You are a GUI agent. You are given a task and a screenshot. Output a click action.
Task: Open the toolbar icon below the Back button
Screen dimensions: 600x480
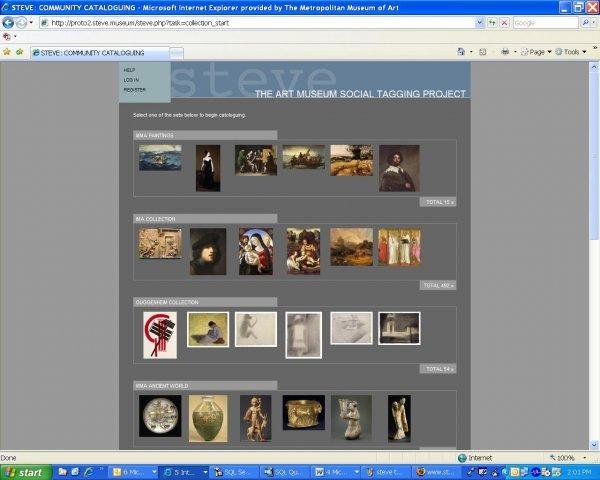click(x=7, y=36)
